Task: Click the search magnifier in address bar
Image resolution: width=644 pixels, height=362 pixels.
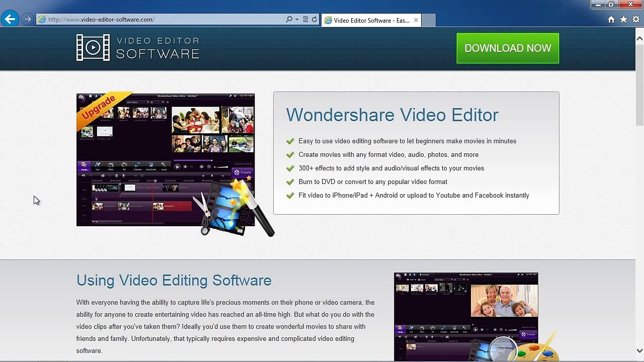Action: (x=289, y=20)
